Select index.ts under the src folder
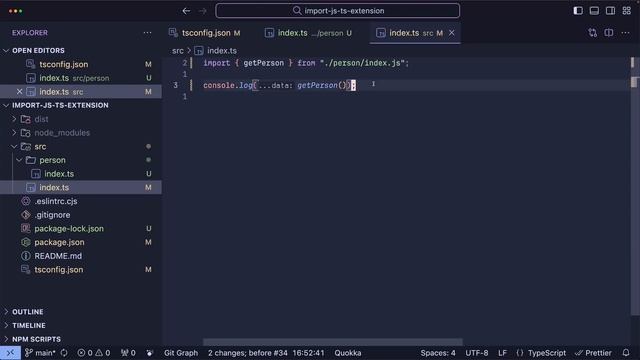 pos(81,187)
